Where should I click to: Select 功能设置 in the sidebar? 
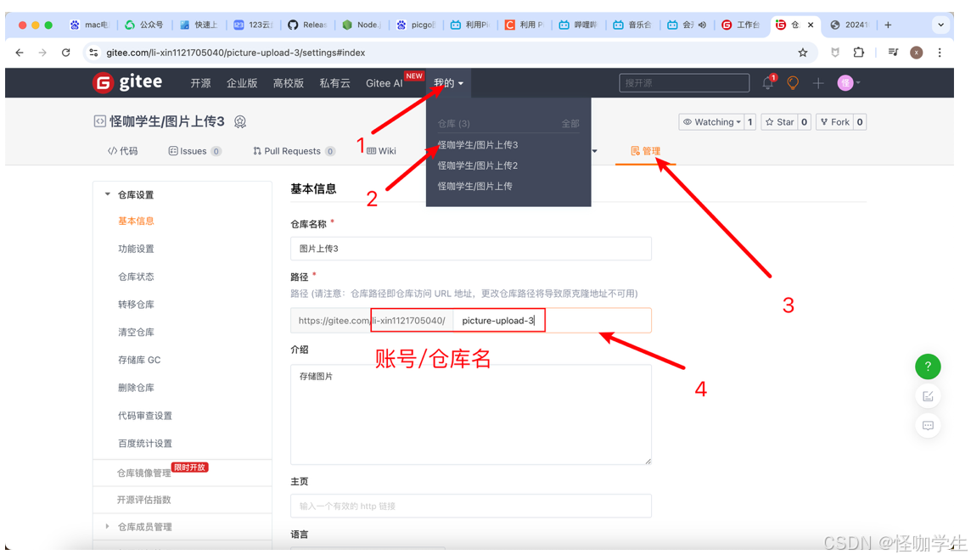click(x=136, y=249)
